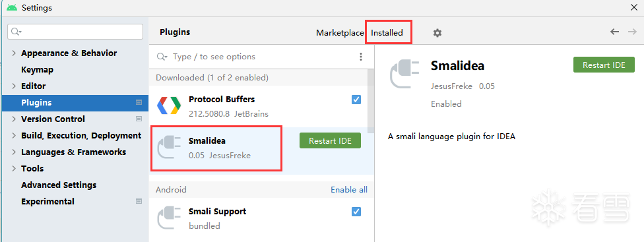
Task: Click the Smali Support plug icon
Action: 169,218
